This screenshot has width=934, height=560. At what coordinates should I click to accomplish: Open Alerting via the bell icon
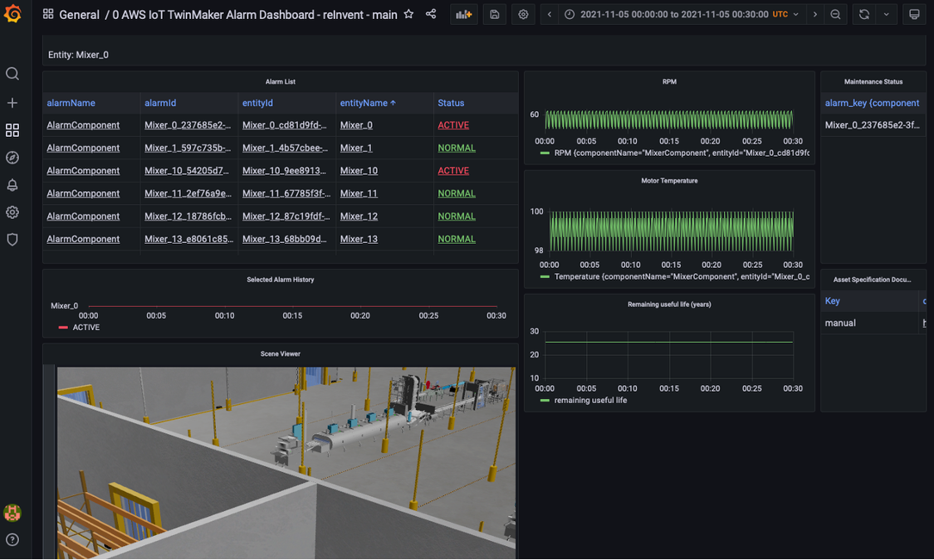click(12, 184)
